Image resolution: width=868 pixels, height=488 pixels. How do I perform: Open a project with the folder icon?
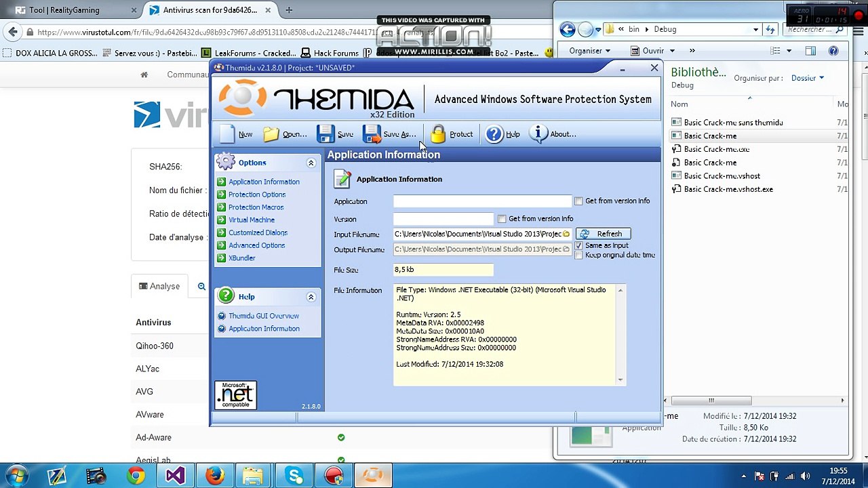coord(271,134)
